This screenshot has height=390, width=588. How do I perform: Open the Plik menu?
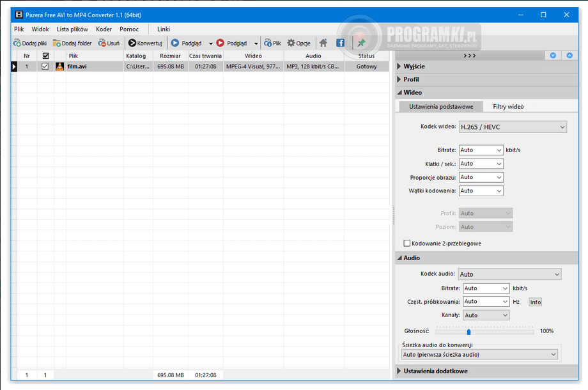coord(19,29)
